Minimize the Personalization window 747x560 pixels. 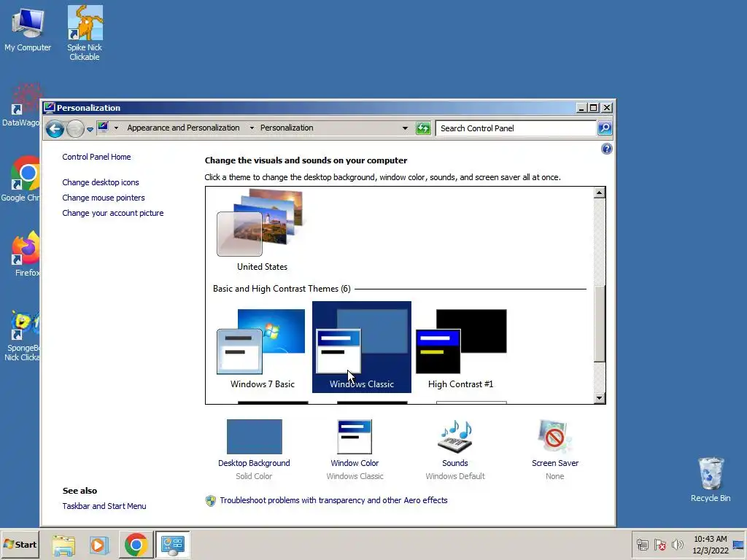581,108
